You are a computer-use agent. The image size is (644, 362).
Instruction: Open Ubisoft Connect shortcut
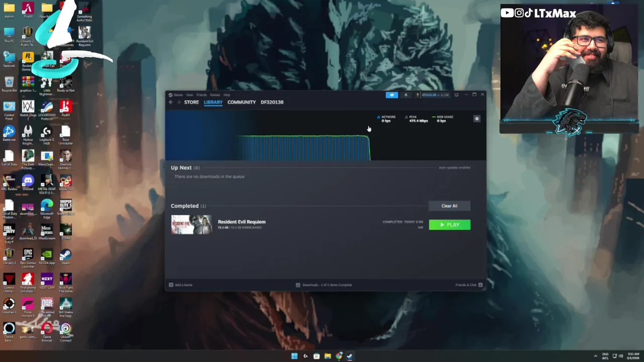65,332
